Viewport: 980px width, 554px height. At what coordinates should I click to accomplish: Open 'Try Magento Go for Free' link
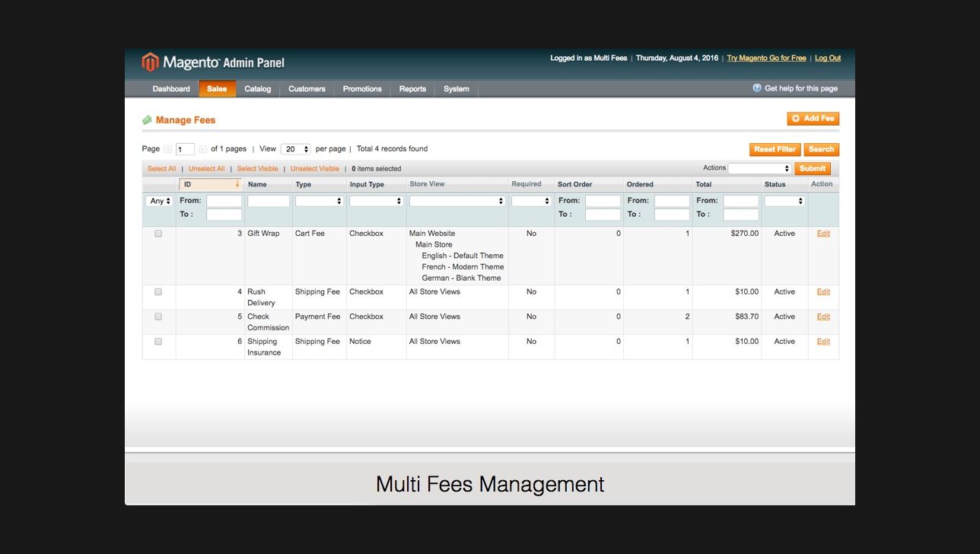(x=766, y=58)
